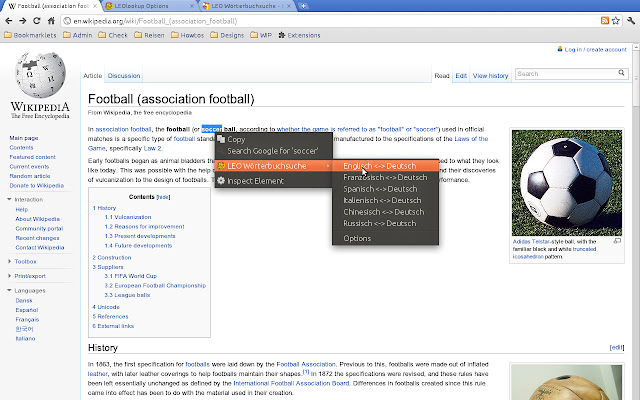This screenshot has height=400, width=640.
Task: Open the Howtos bookmark folder
Action: point(187,35)
